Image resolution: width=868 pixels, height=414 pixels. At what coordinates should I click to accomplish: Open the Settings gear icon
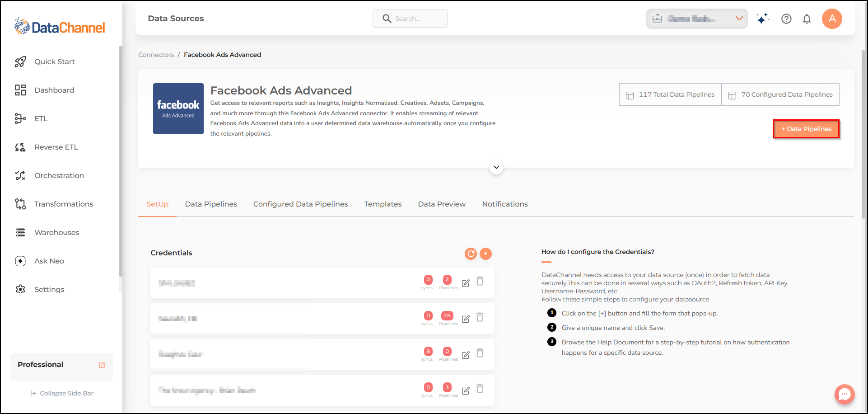point(20,289)
